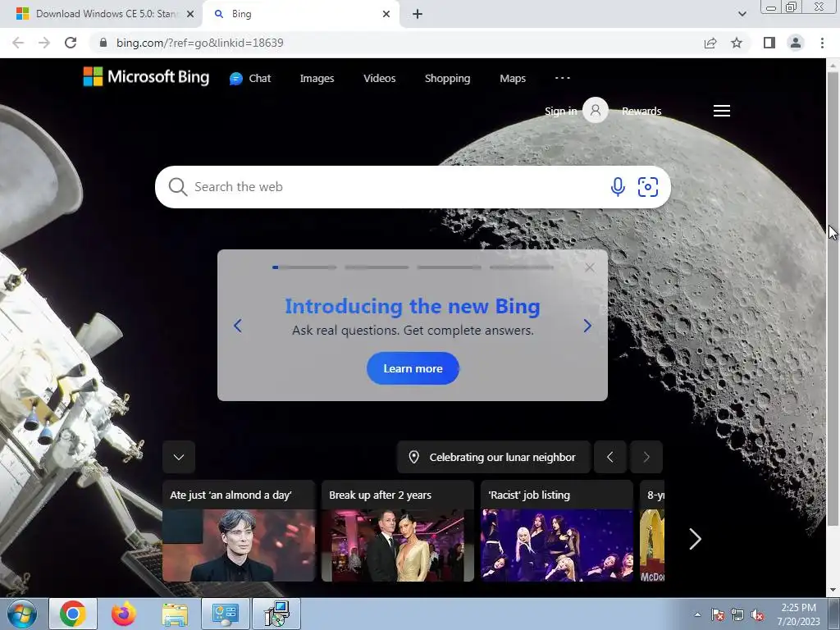Click the muted volume tray icon
Image resolution: width=840 pixels, height=630 pixels.
point(757,614)
